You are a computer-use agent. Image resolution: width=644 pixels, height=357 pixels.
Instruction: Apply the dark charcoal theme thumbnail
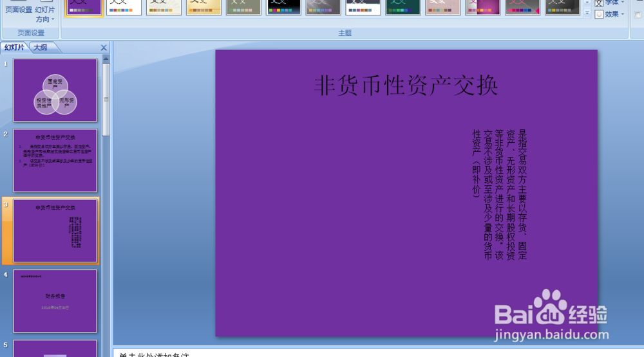coord(562,7)
